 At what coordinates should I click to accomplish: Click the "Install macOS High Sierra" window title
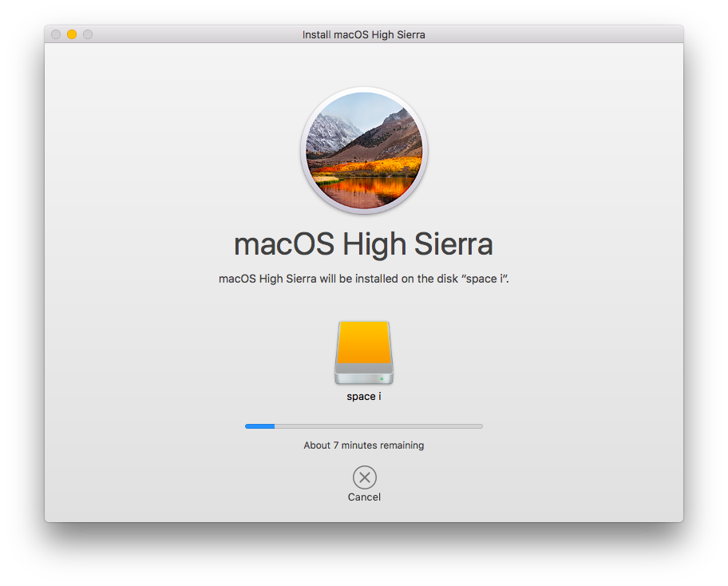364,34
